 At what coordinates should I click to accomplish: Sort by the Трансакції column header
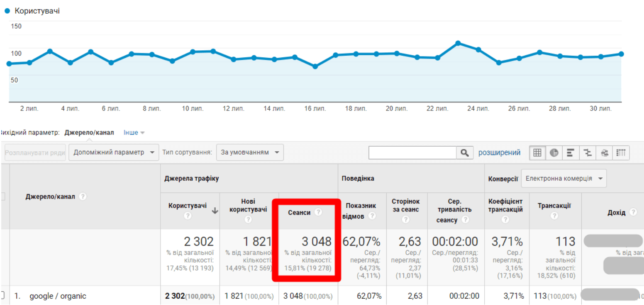click(554, 205)
